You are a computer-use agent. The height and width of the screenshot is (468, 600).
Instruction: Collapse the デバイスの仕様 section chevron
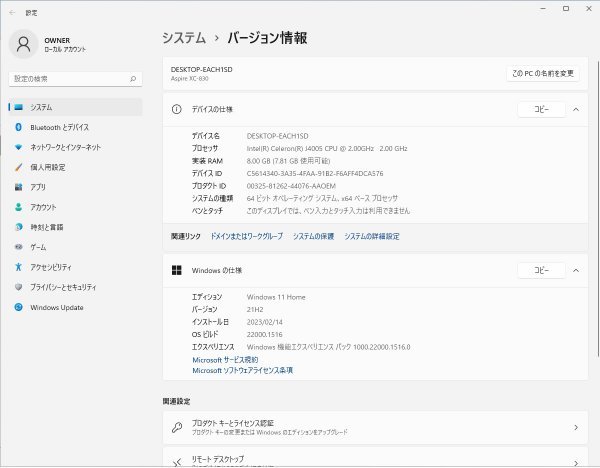[x=576, y=109]
